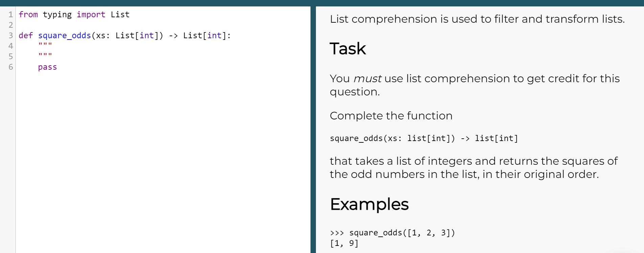
Task: Click the 'List comprehension is used' intro sentence
Action: tap(477, 19)
